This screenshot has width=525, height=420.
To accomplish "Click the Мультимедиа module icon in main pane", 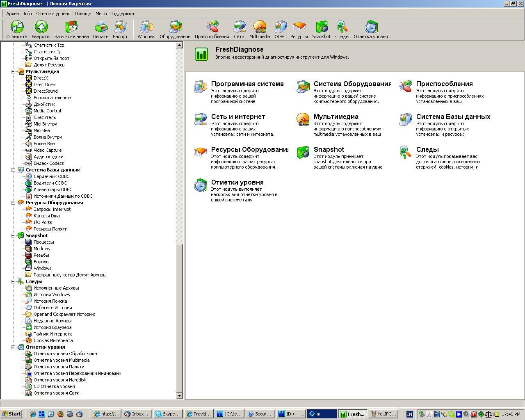I will tap(303, 119).
